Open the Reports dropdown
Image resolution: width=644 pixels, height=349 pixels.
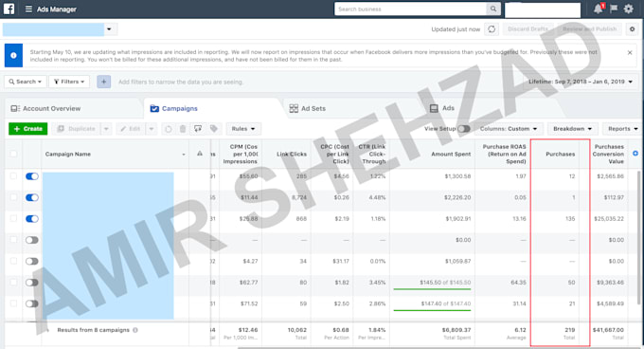(x=622, y=129)
